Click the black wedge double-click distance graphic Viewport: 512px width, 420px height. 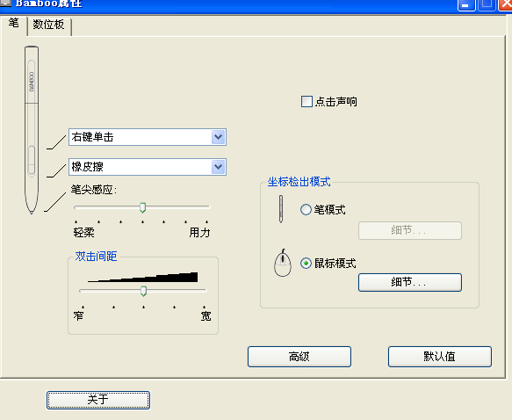tap(142, 277)
